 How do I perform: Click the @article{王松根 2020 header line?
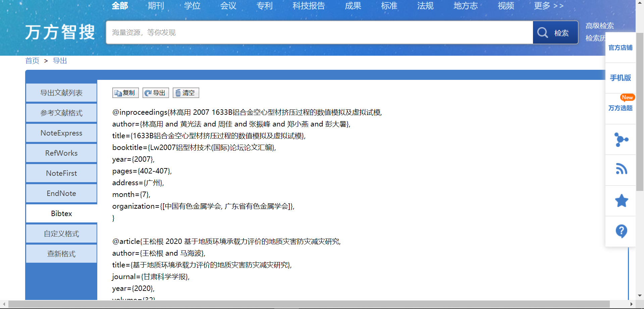pos(226,242)
